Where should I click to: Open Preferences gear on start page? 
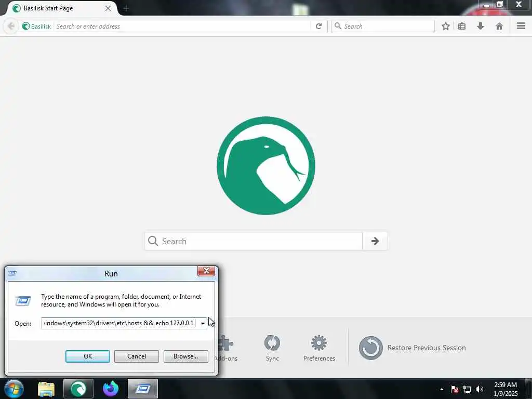(x=320, y=348)
